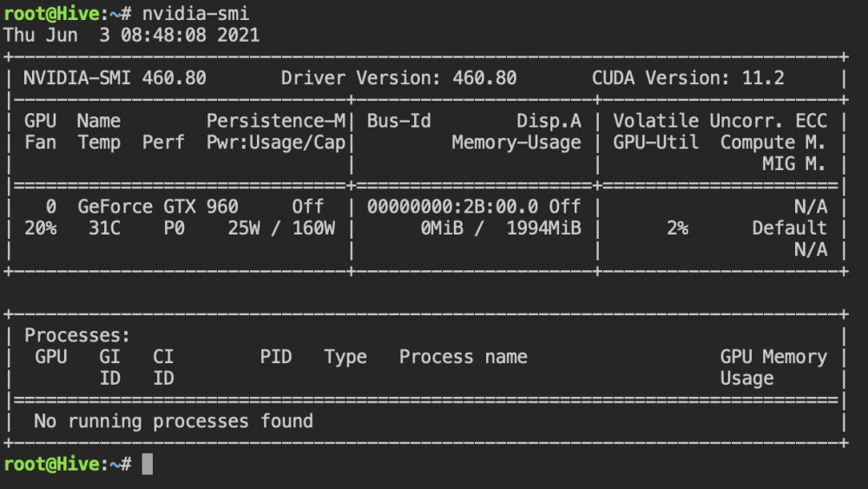Click the CUDA Version: 11.2 text
The height and width of the screenshot is (489, 868).
tap(688, 78)
